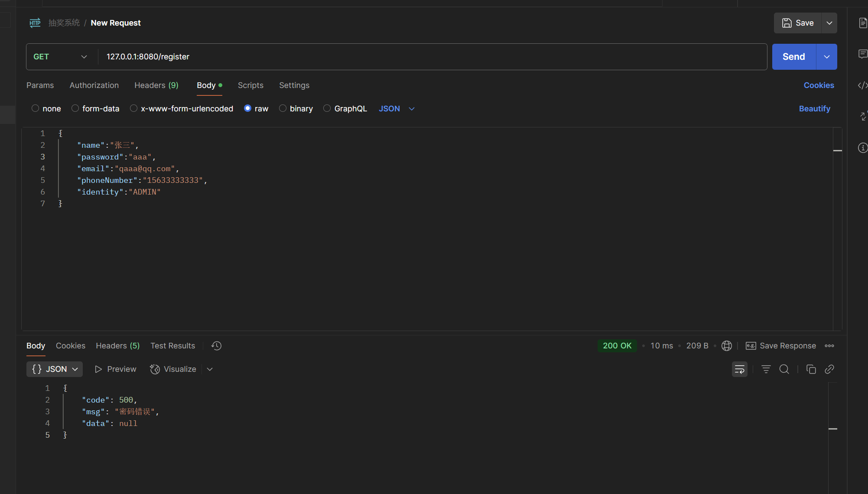The height and width of the screenshot is (494, 868).
Task: Open the GET method dropdown
Action: [60, 57]
